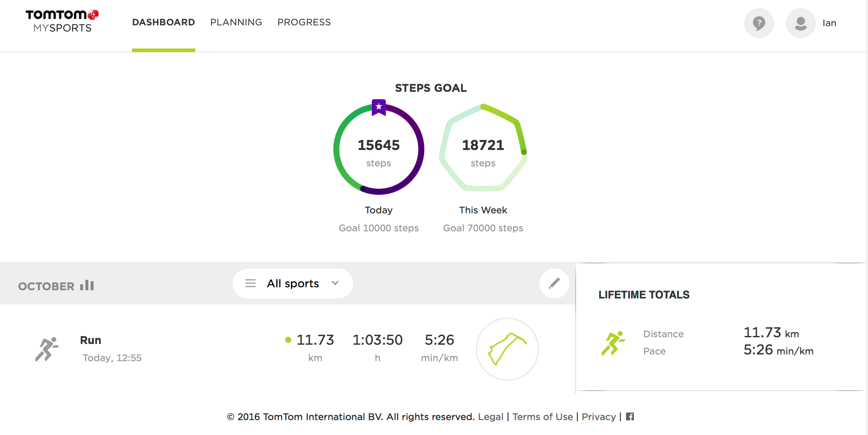
Task: Expand sports list using the chevron arrow
Action: (x=335, y=284)
